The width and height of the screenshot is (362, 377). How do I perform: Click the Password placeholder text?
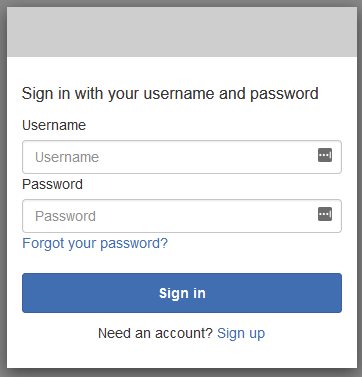pos(65,216)
